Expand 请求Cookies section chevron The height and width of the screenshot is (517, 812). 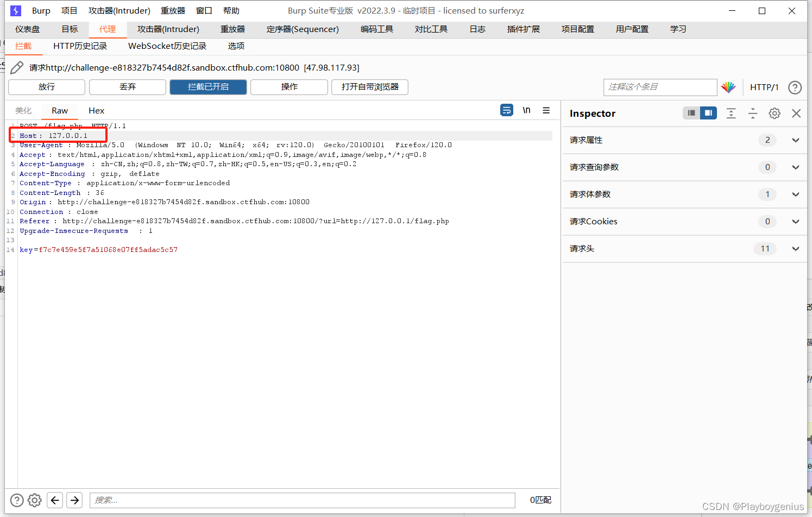pos(796,222)
